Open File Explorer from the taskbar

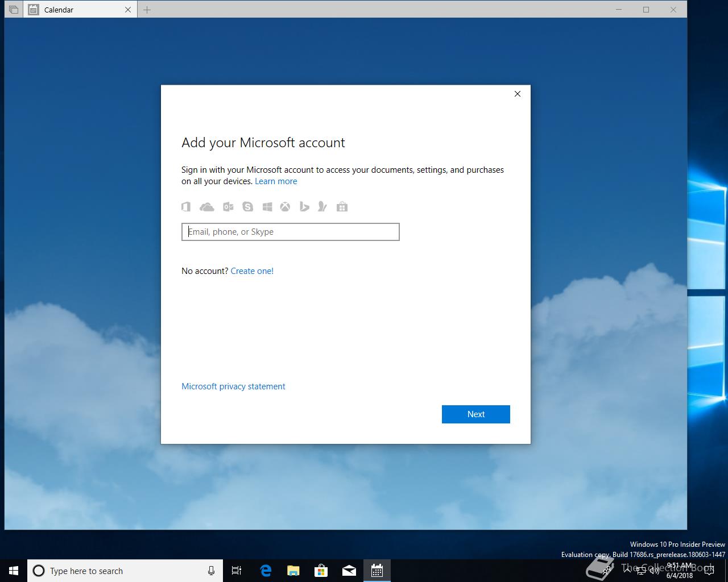point(293,571)
